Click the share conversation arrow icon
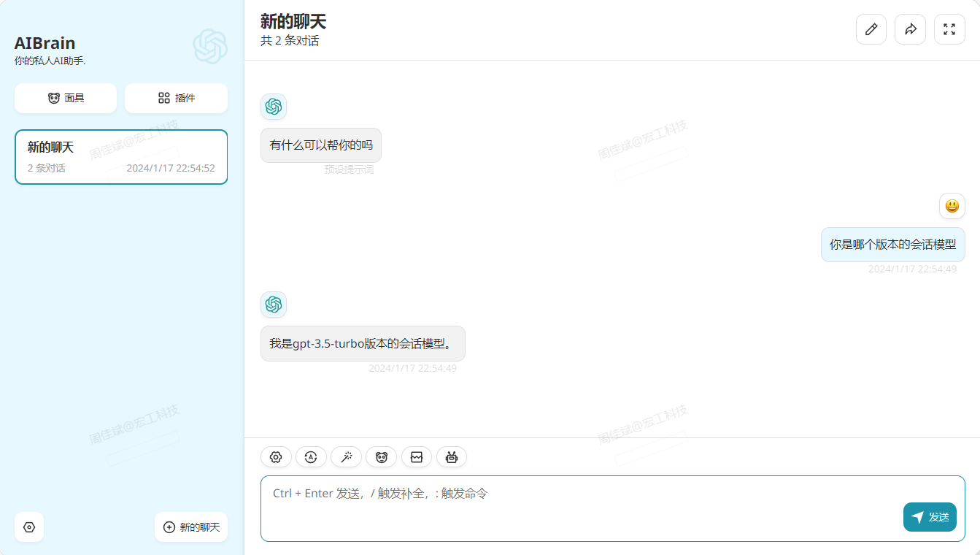 point(910,29)
